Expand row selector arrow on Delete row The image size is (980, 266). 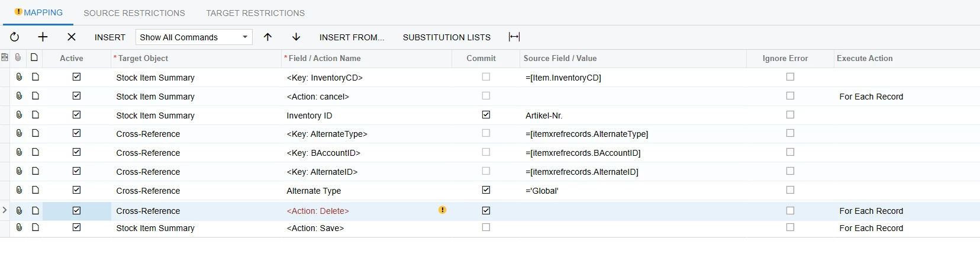(5, 210)
